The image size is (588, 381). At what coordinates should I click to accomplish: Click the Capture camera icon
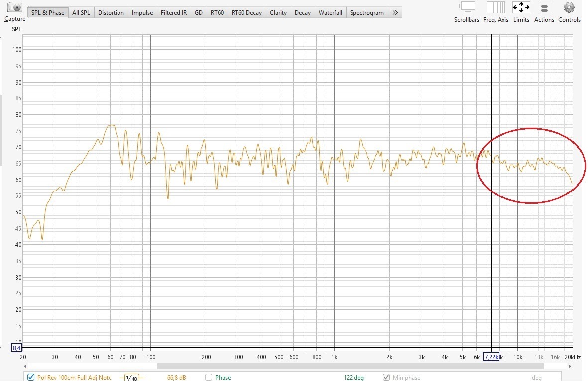coord(15,7)
